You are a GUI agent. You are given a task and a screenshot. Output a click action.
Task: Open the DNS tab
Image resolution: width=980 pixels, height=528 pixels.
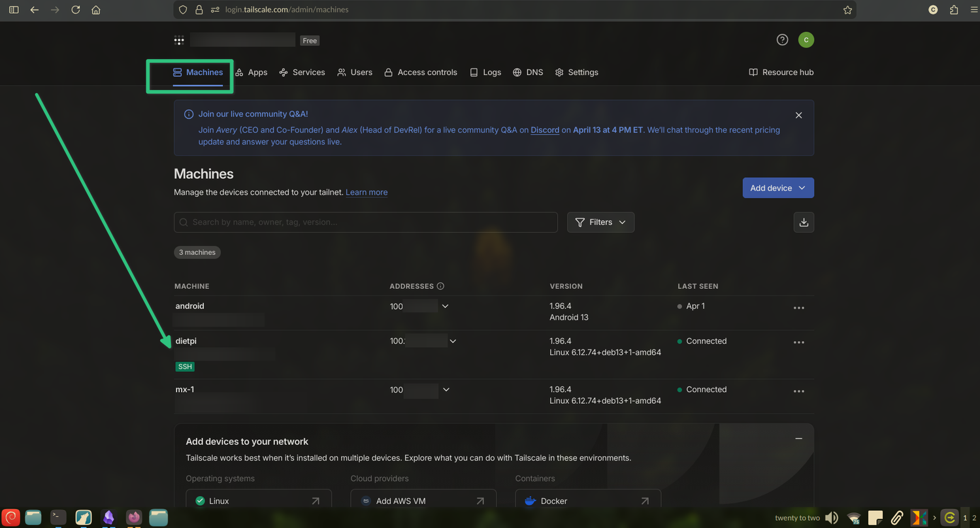(528, 73)
